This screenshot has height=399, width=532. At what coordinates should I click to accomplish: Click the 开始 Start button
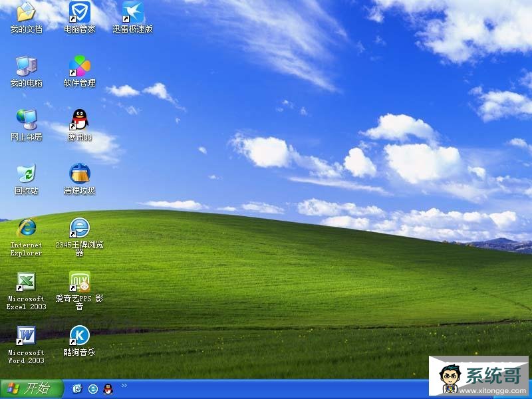click(32, 389)
